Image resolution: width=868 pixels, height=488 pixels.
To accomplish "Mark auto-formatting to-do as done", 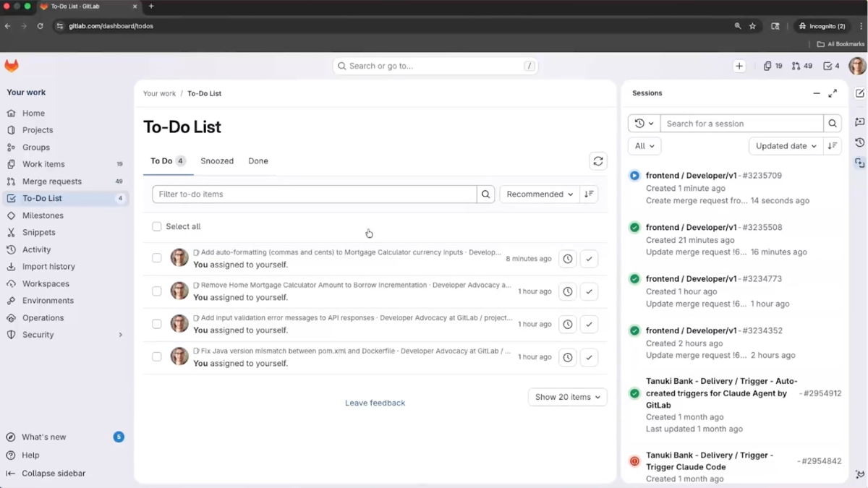I will [589, 259].
